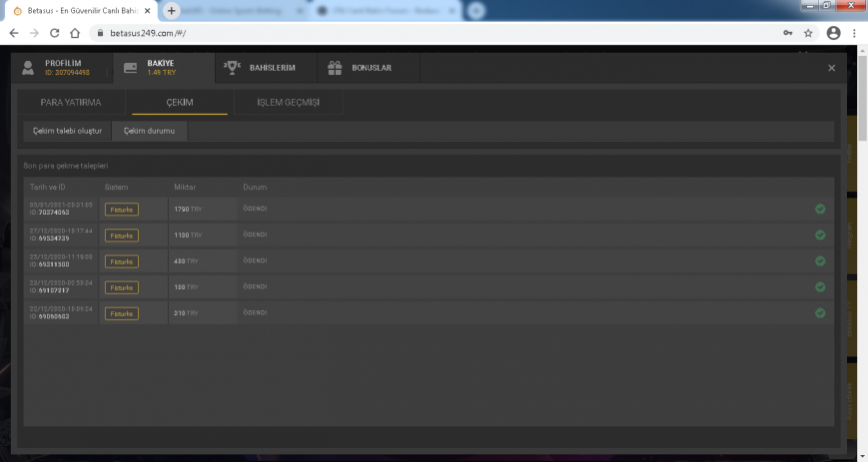Open the BAHİSLERİM section
Image resolution: width=868 pixels, height=462 pixels.
tap(267, 68)
